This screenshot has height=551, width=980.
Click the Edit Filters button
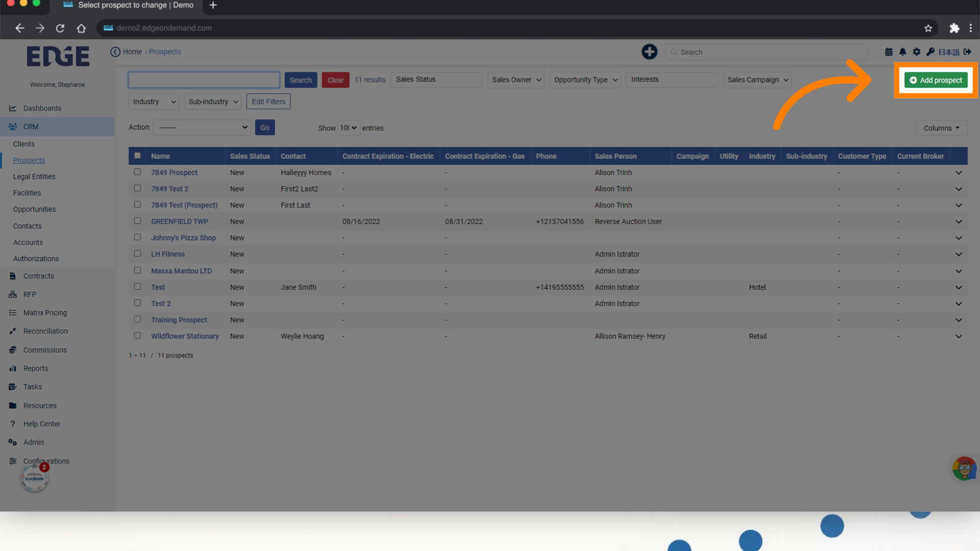268,102
